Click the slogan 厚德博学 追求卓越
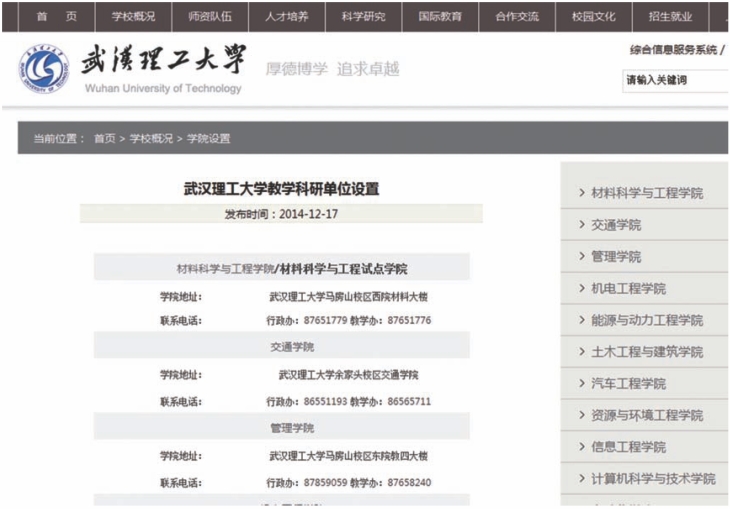The width and height of the screenshot is (730, 509). (332, 69)
